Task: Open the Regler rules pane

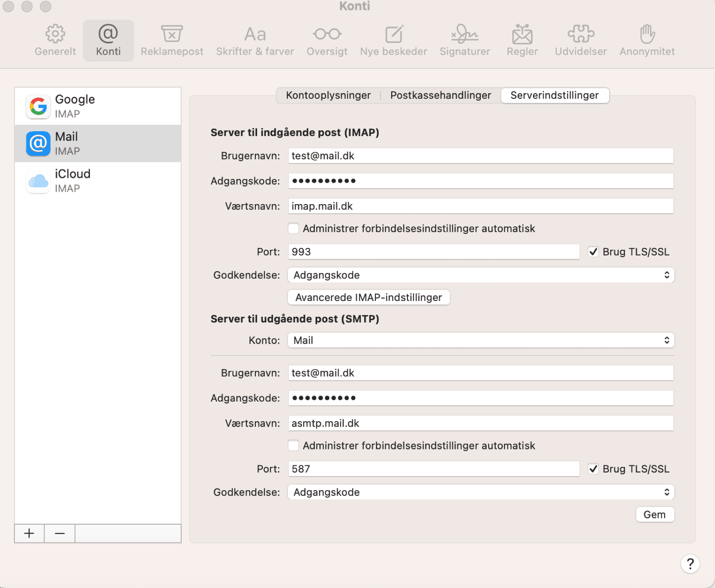Action: pyautogui.click(x=522, y=40)
